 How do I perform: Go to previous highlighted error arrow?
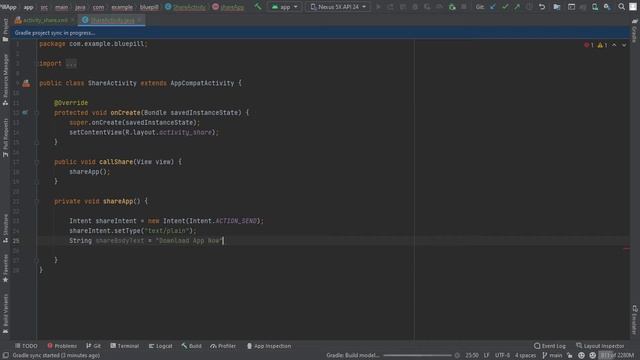pos(614,45)
